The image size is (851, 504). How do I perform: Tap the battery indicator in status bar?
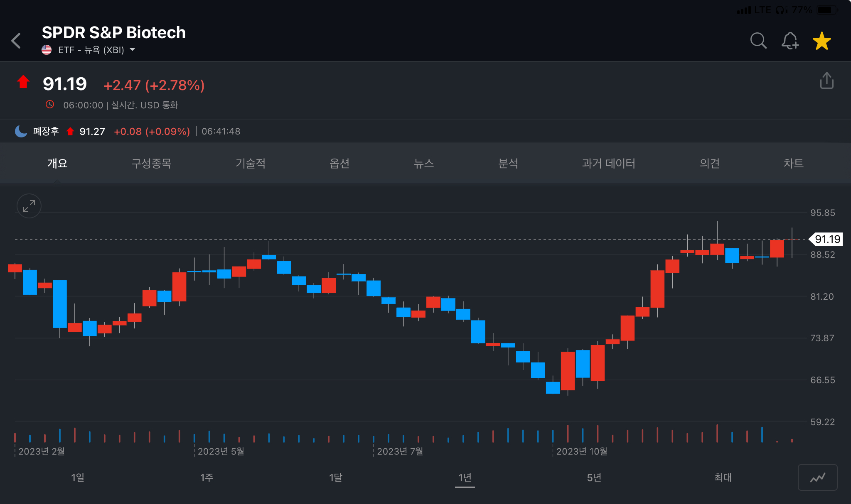coord(827,10)
